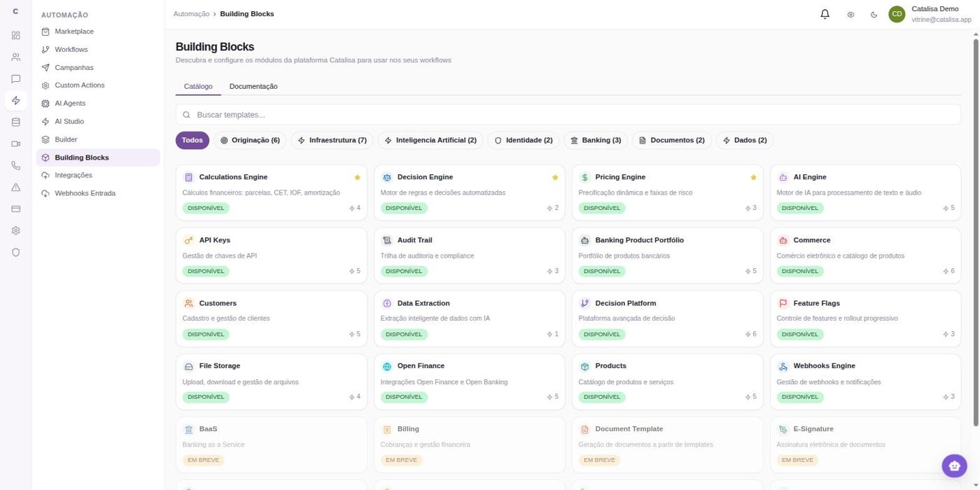Open the credit card icon in left rail

click(16, 209)
